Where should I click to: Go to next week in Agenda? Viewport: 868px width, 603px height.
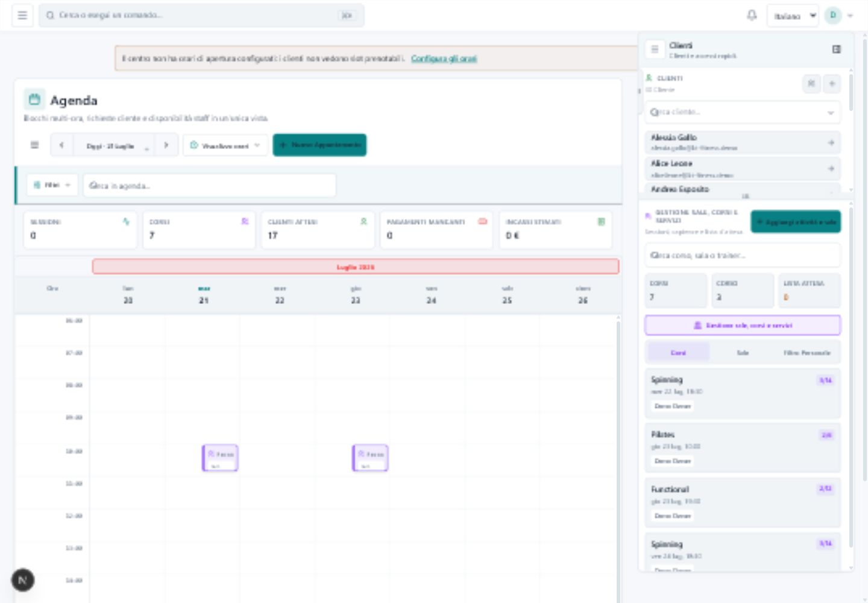click(x=166, y=145)
